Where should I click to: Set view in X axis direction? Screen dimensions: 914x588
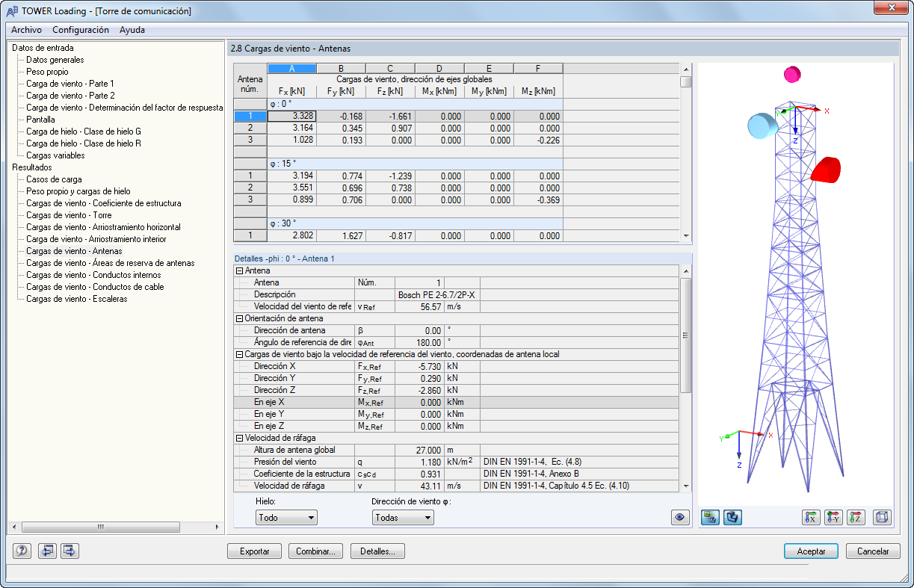tap(811, 517)
